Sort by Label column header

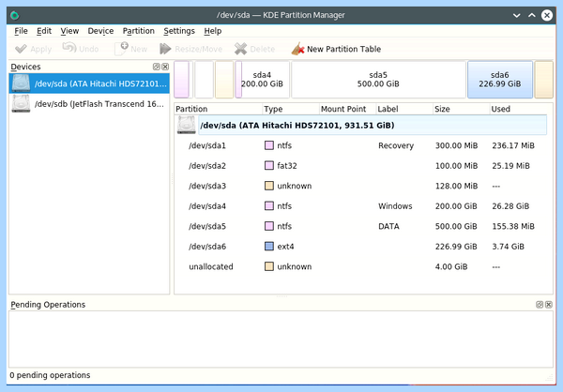[x=404, y=109]
